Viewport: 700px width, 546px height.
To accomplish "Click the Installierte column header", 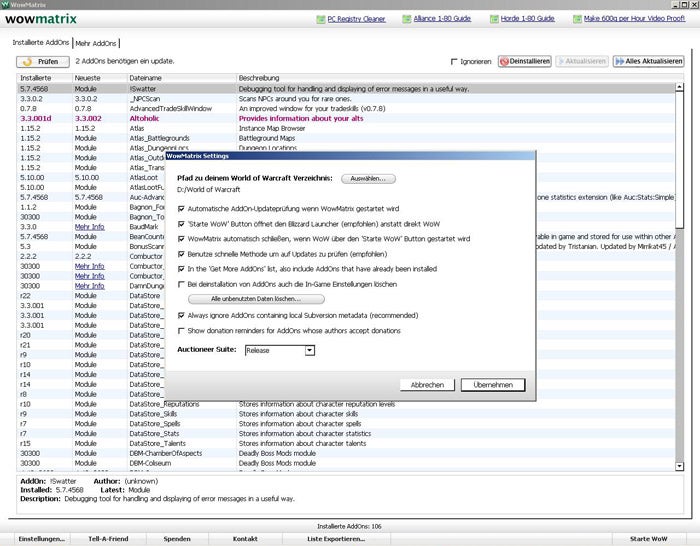I will (45, 78).
